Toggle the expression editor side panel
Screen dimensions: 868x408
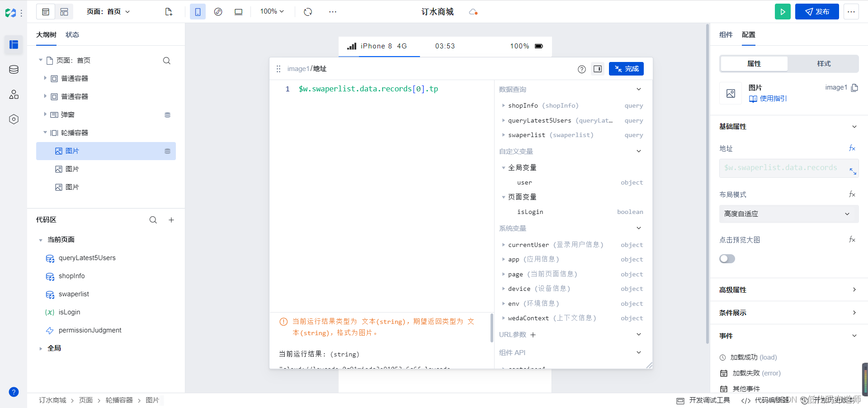click(598, 69)
